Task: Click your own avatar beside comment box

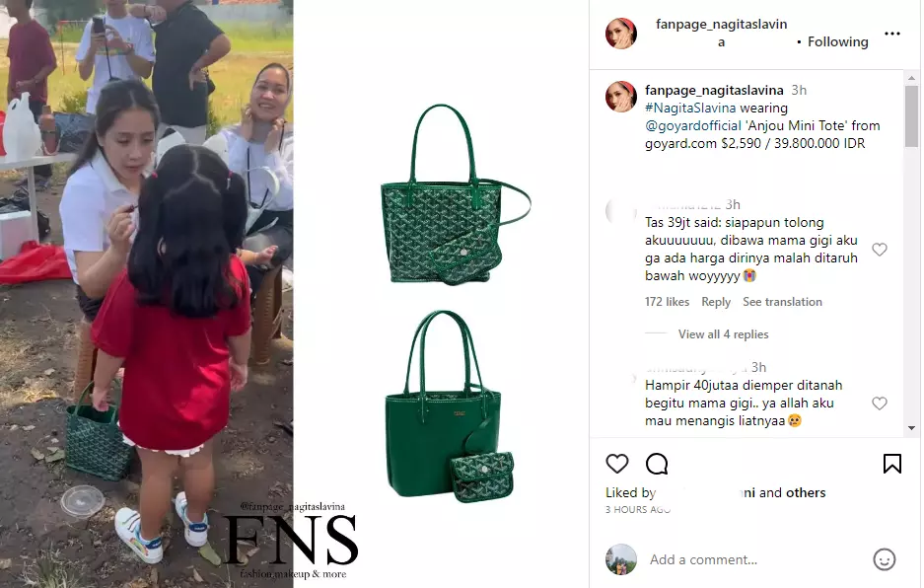Action: coord(621,559)
